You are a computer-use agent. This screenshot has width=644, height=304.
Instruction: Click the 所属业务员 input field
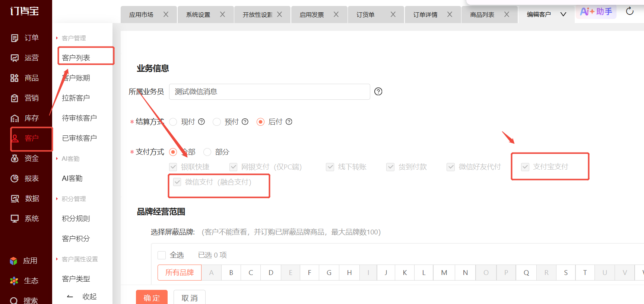tap(270, 92)
